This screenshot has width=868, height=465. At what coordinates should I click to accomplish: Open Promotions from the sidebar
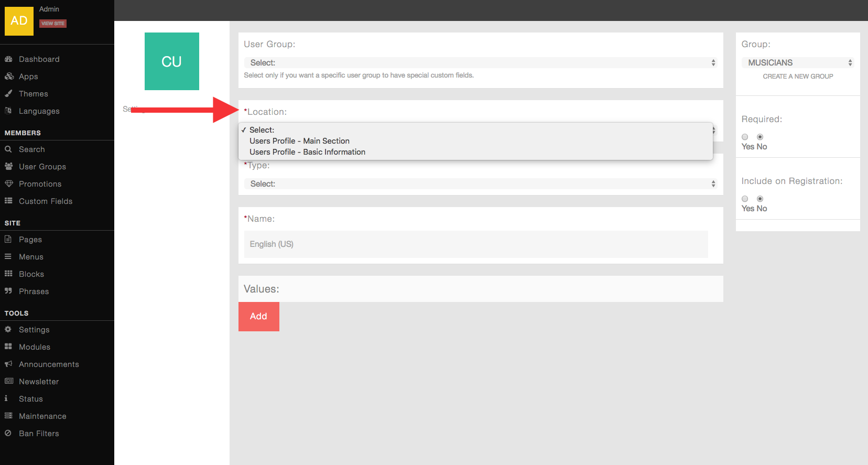coord(40,184)
